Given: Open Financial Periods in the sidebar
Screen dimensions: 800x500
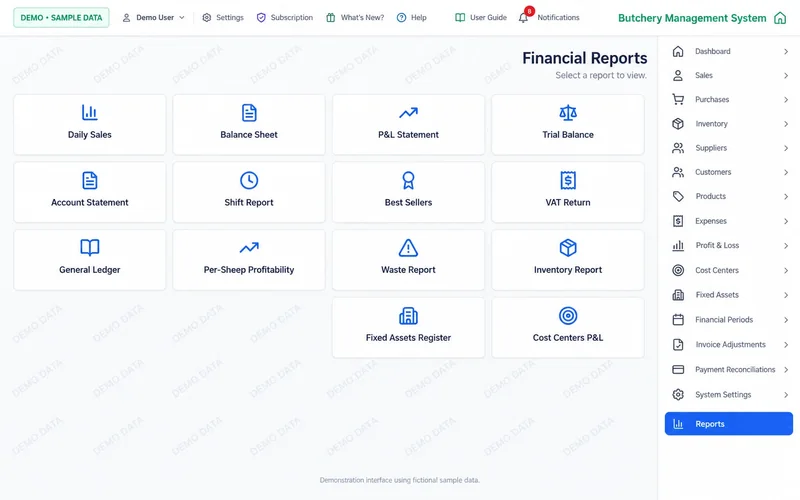Looking at the screenshot, I should (729, 320).
